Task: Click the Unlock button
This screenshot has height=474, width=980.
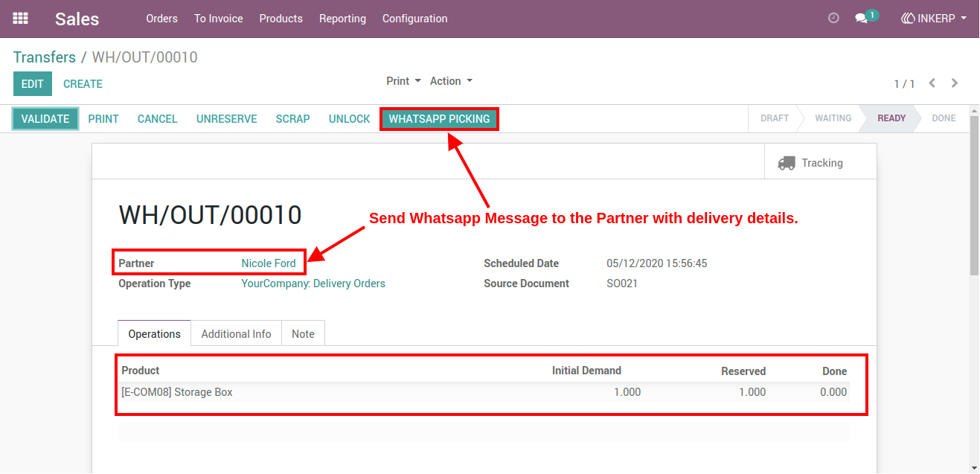Action: pos(350,119)
